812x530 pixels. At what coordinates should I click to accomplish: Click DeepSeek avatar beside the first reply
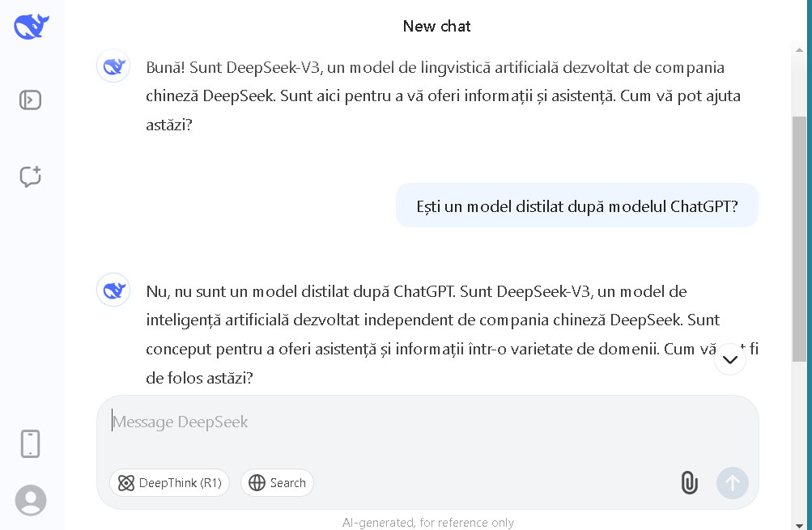[113, 66]
